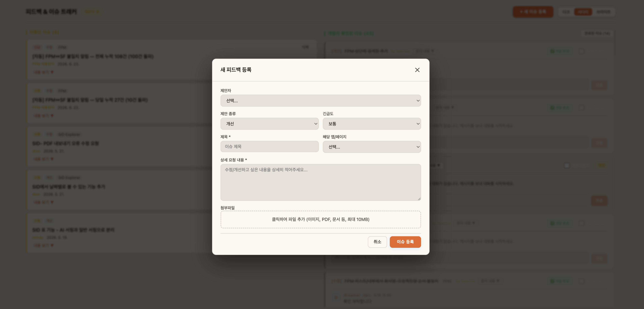Image resolution: width=644 pixels, height=309 pixels.
Task: Click the text area resize handle
Action: (x=419, y=199)
